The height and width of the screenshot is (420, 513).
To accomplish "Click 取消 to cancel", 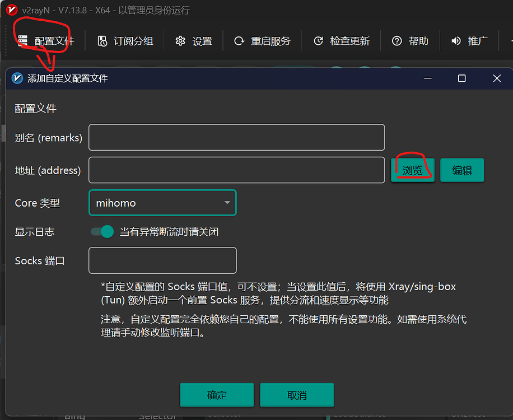I will [x=297, y=395].
